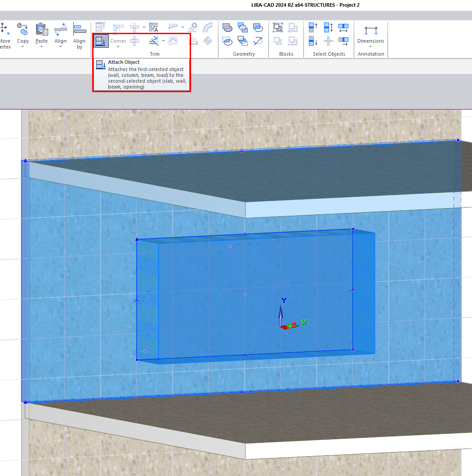The height and width of the screenshot is (476, 472).
Task: Activate the Attach Object tool
Action: [101, 41]
